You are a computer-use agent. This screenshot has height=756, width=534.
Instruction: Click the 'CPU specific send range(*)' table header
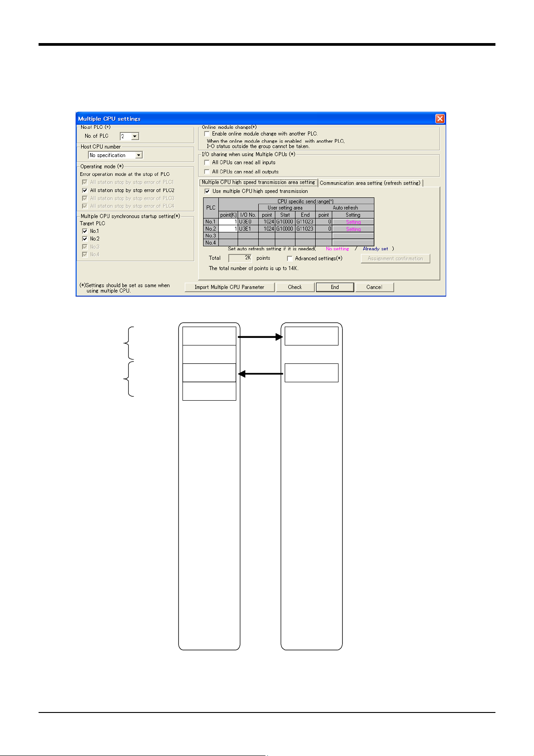pyautogui.click(x=305, y=201)
